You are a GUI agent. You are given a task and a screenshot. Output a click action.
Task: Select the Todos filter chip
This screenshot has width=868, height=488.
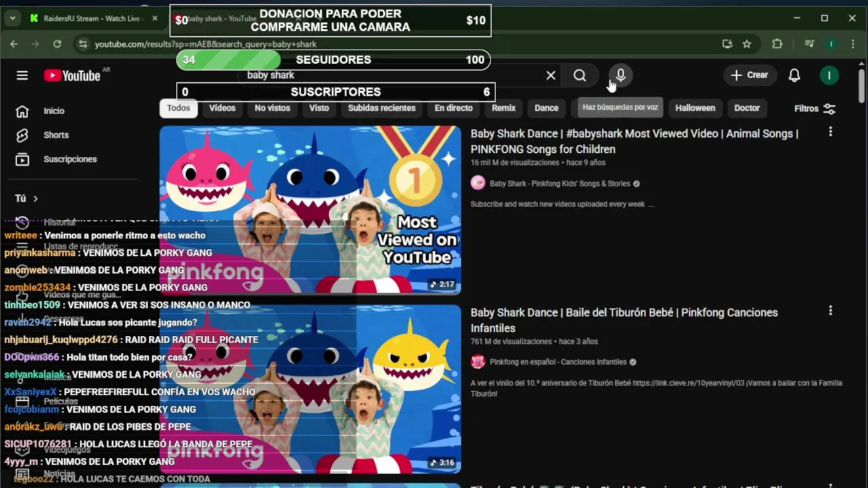178,108
